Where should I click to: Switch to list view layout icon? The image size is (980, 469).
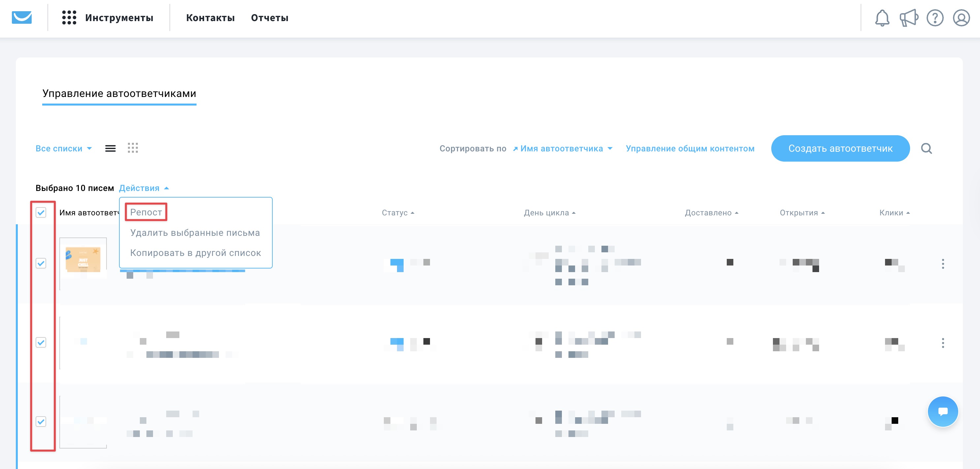(110, 148)
